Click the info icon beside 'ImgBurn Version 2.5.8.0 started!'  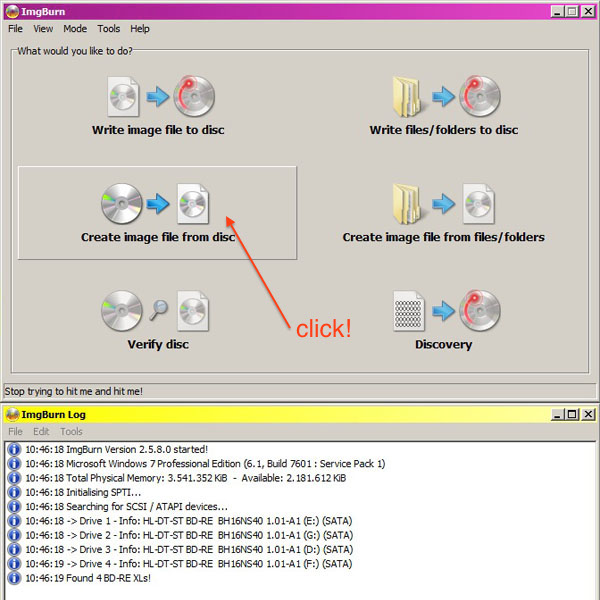click(14, 449)
